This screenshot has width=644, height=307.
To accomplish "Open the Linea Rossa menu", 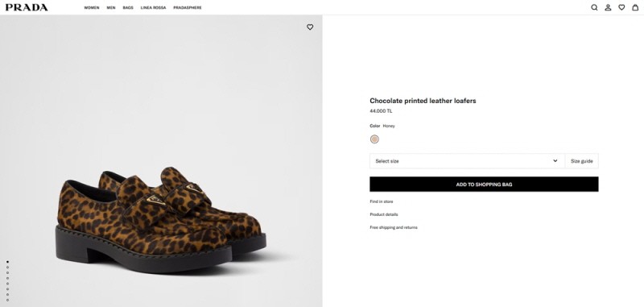I will pyautogui.click(x=153, y=8).
